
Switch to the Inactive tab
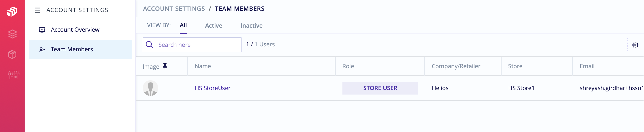(x=251, y=26)
